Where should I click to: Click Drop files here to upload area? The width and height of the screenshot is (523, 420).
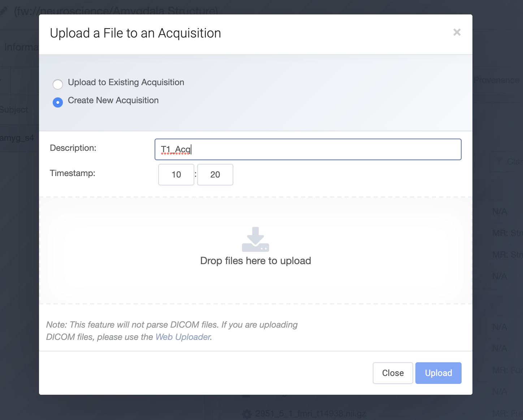(x=256, y=250)
